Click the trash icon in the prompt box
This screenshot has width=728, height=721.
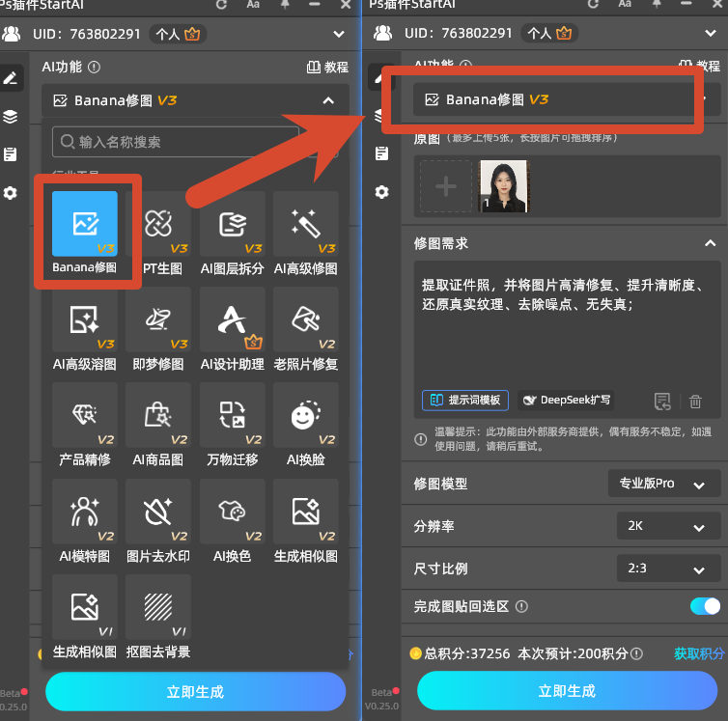click(x=695, y=402)
